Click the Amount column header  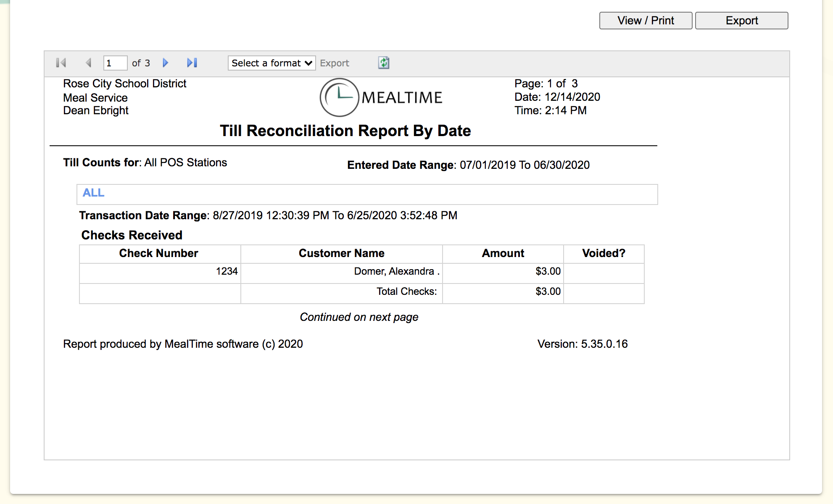(x=503, y=253)
